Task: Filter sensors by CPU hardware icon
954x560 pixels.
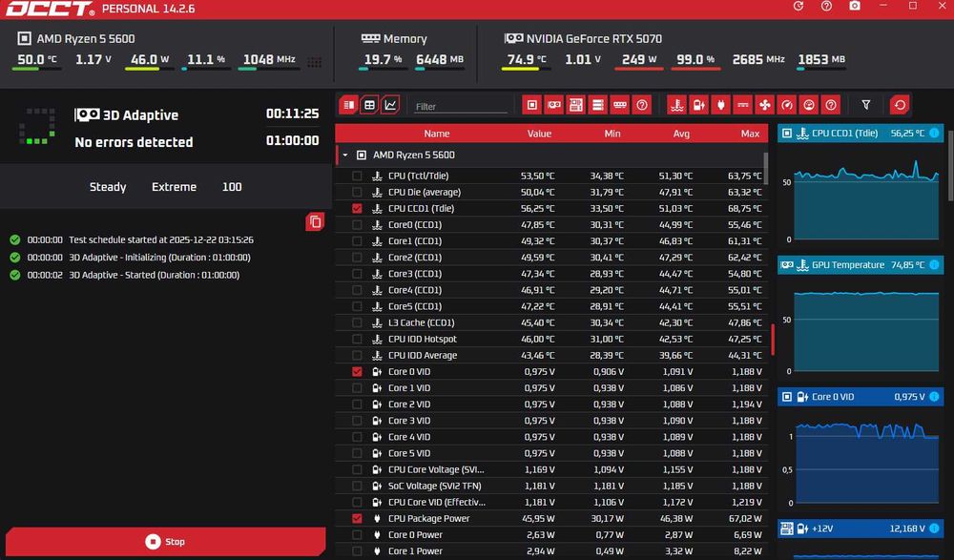Action: [x=531, y=105]
